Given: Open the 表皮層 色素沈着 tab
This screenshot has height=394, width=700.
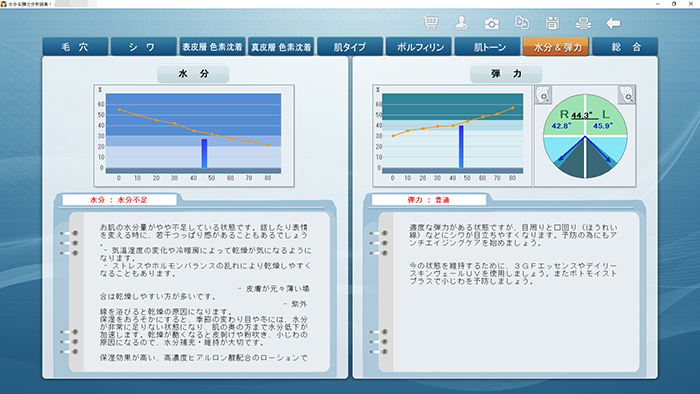Looking at the screenshot, I should (212, 46).
